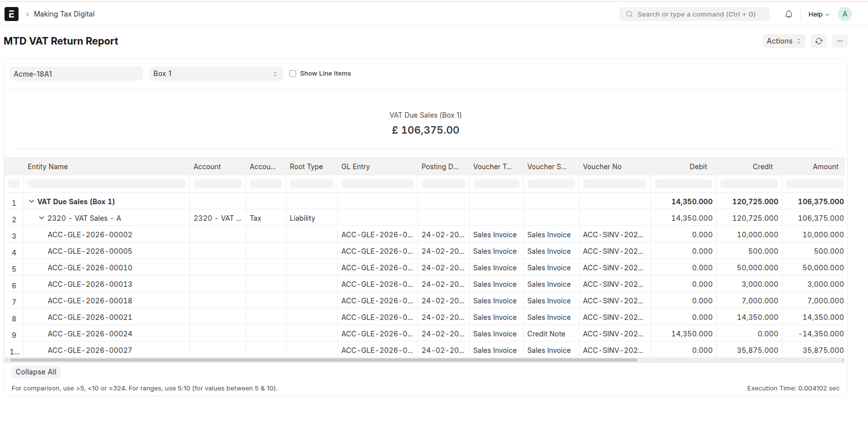
Task: Click the Entity Name column header
Action: [106, 167]
